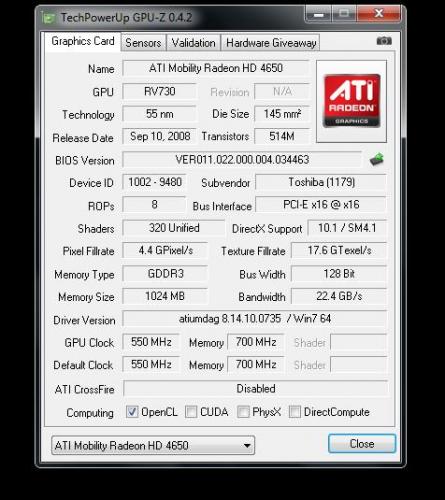
Task: Click the GPU Clock value 550 MHz
Action: 151,342
